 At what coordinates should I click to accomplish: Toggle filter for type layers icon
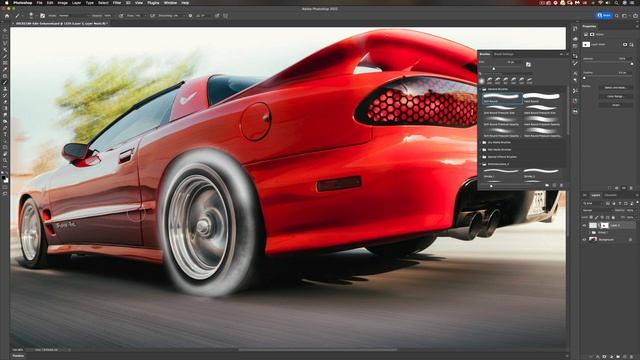tap(620, 203)
